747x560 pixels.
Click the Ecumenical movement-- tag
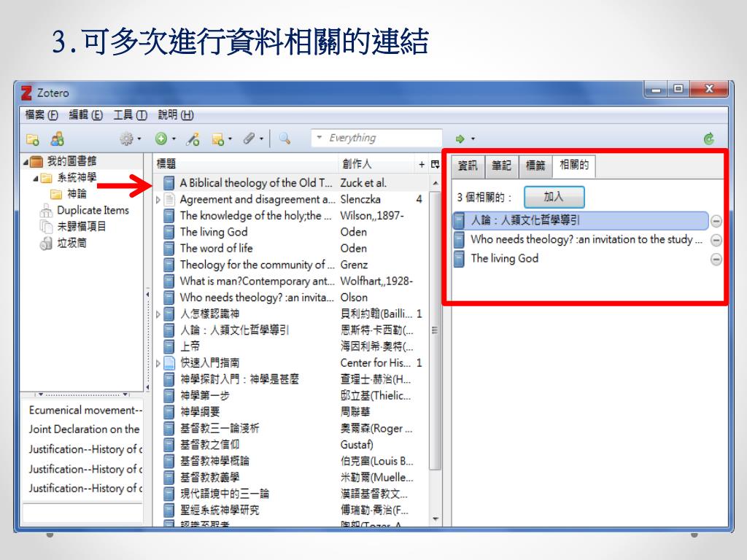pos(85,410)
